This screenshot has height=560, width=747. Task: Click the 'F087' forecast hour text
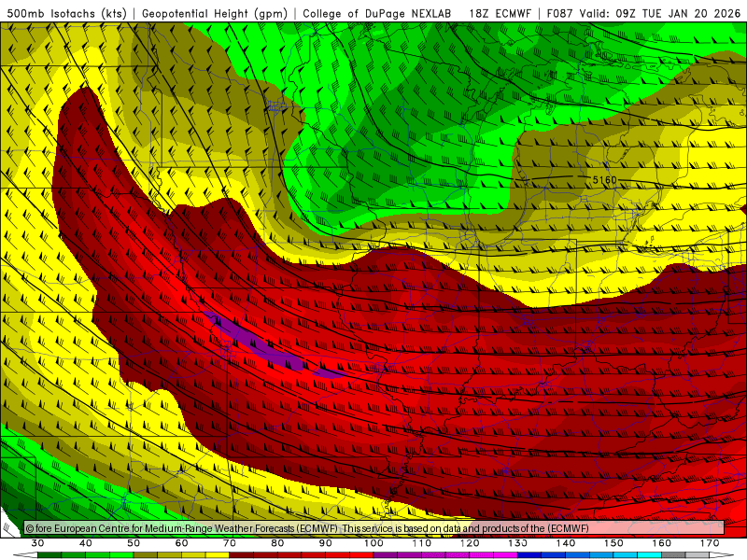click(559, 13)
